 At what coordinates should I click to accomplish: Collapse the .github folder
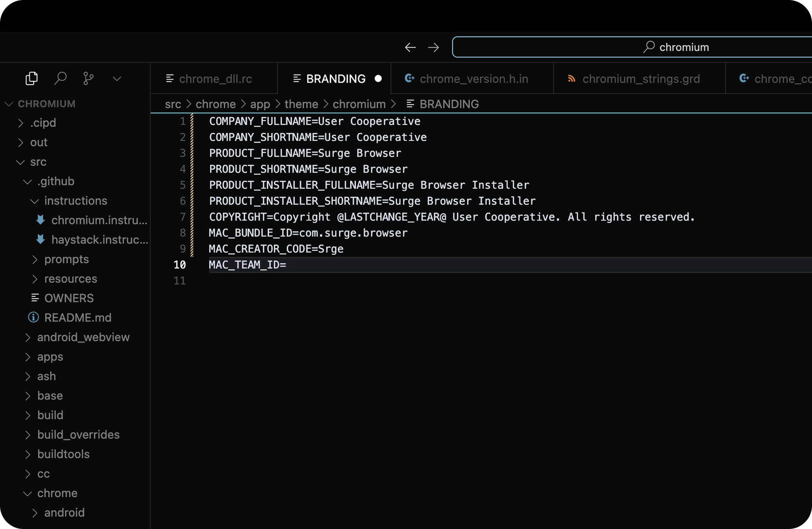(x=75, y=181)
